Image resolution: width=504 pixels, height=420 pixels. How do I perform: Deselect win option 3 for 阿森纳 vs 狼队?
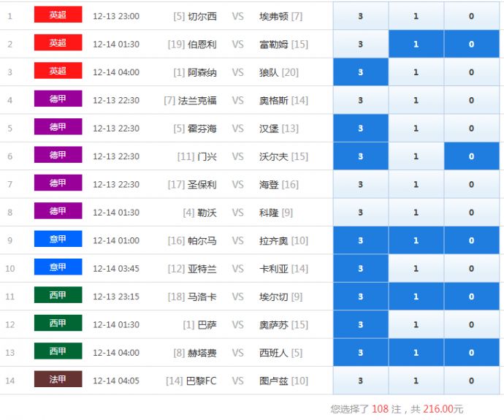pyautogui.click(x=360, y=72)
